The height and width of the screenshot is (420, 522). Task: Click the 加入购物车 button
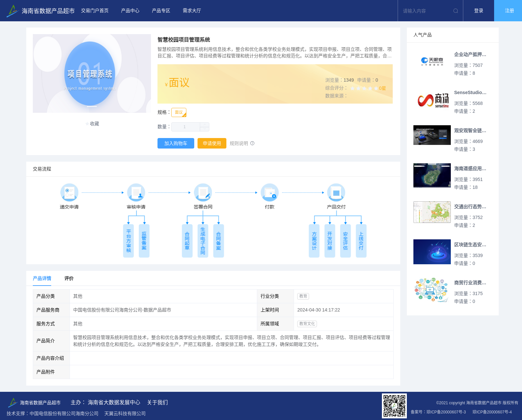pyautogui.click(x=176, y=143)
